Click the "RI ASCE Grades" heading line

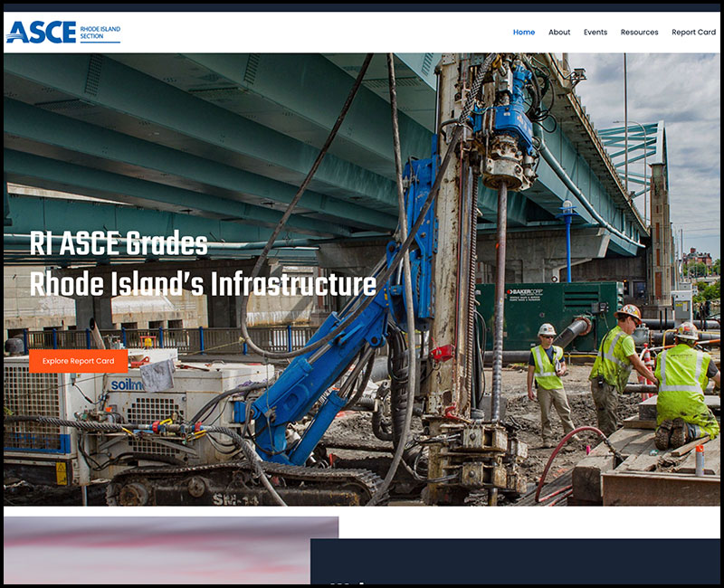(x=119, y=244)
